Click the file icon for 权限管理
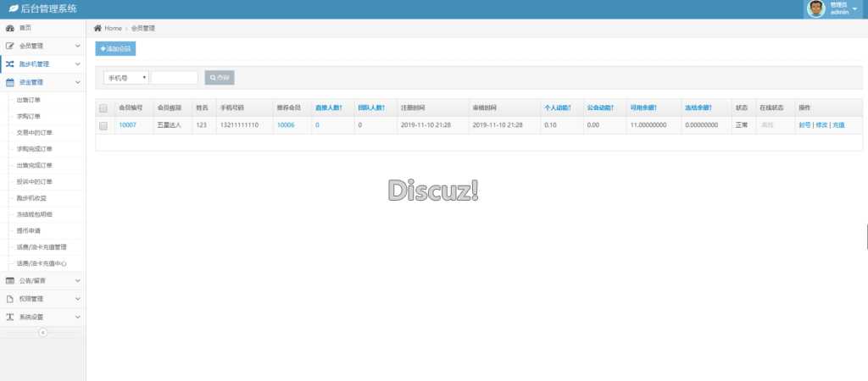This screenshot has width=868, height=381. pyautogui.click(x=10, y=299)
